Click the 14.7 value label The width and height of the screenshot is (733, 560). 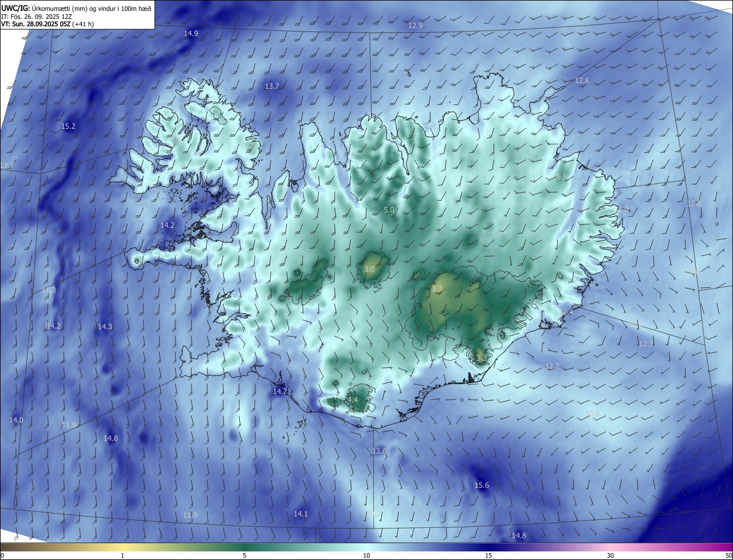pos(280,392)
